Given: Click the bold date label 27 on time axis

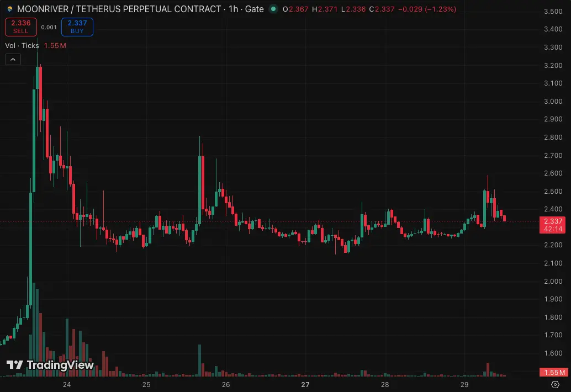Looking at the screenshot, I should (305, 384).
